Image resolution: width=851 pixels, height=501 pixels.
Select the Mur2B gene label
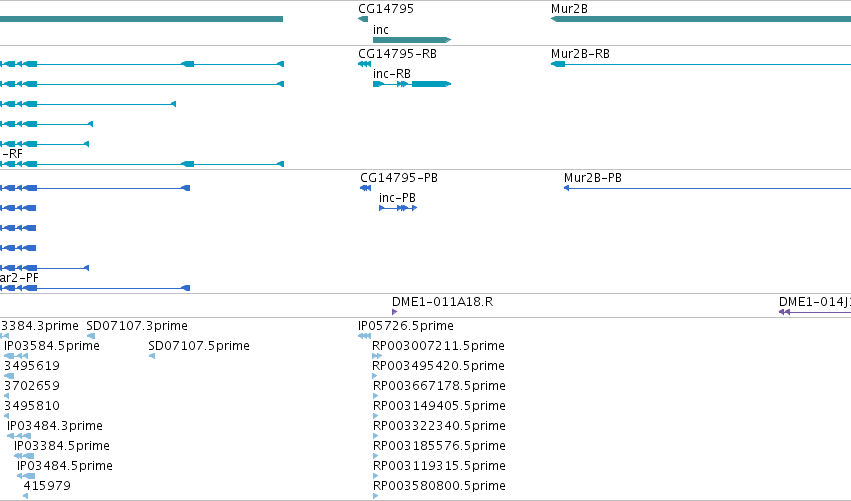point(569,9)
